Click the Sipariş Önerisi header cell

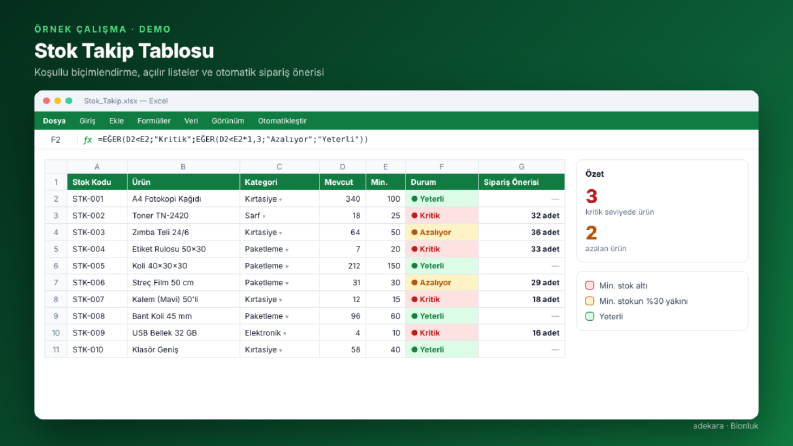[x=521, y=182]
